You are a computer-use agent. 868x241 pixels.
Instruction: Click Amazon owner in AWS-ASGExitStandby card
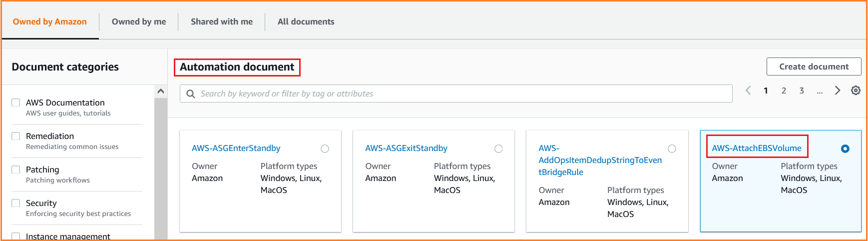point(381,178)
